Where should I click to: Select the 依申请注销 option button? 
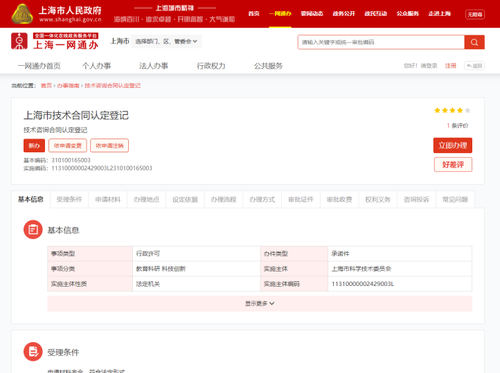109,145
